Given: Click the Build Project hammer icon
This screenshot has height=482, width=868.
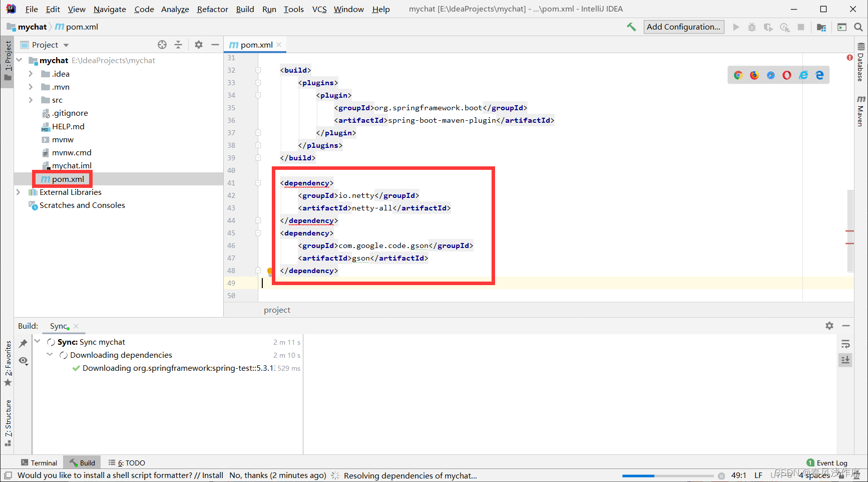Looking at the screenshot, I should point(631,27).
